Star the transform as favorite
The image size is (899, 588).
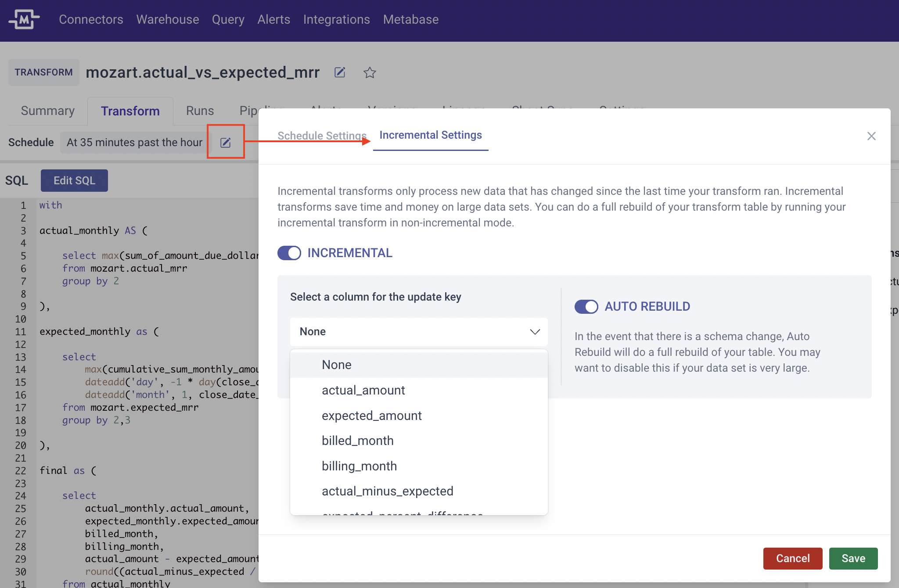click(x=370, y=72)
